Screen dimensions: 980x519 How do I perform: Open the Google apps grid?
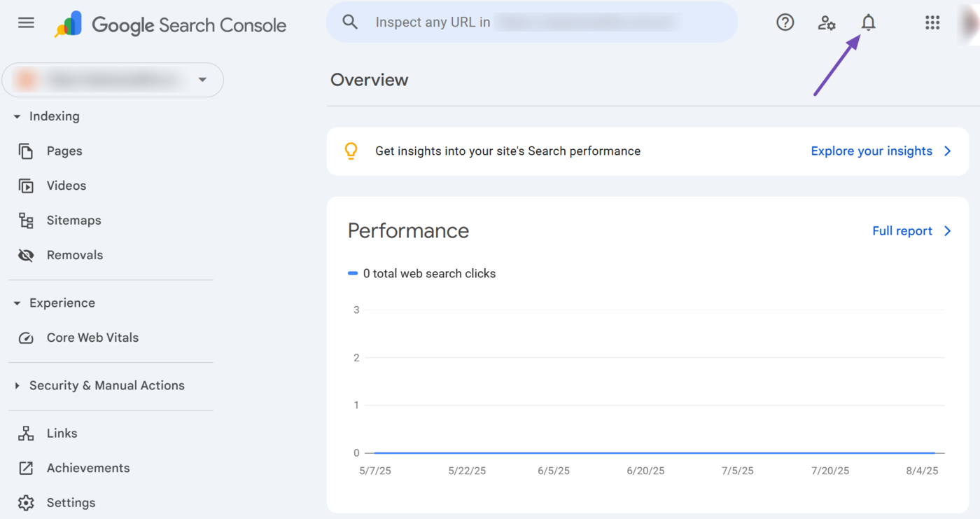coord(932,23)
